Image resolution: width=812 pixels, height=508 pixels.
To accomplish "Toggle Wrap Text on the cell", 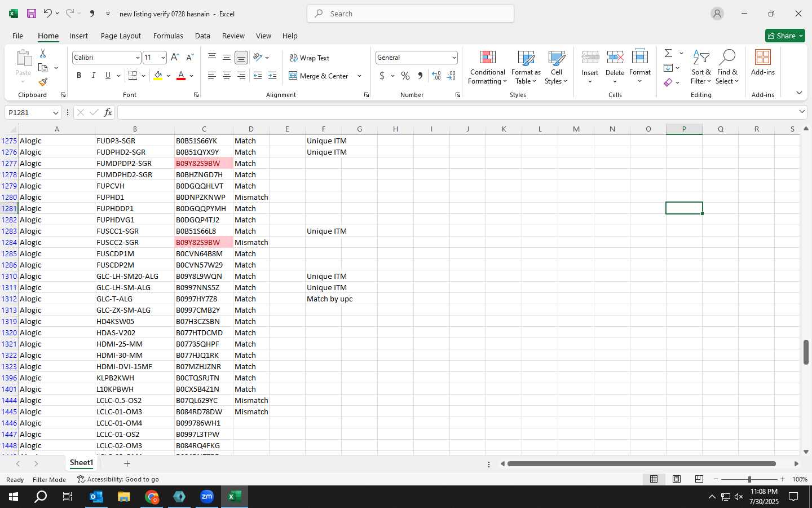I will click(x=310, y=58).
